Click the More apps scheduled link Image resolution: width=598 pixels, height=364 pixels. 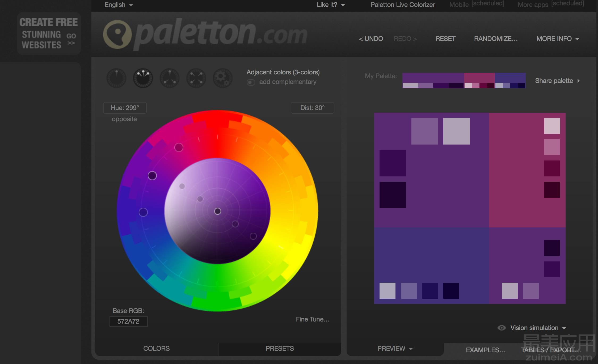551,4
